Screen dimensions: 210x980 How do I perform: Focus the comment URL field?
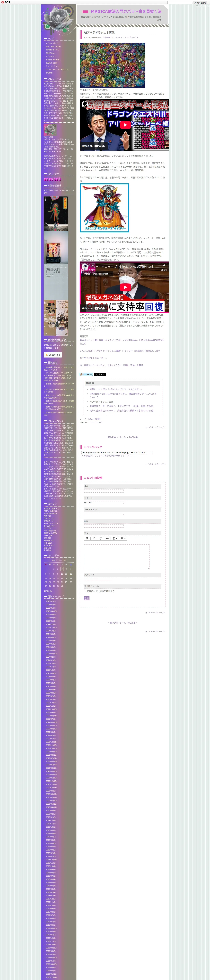point(104,526)
